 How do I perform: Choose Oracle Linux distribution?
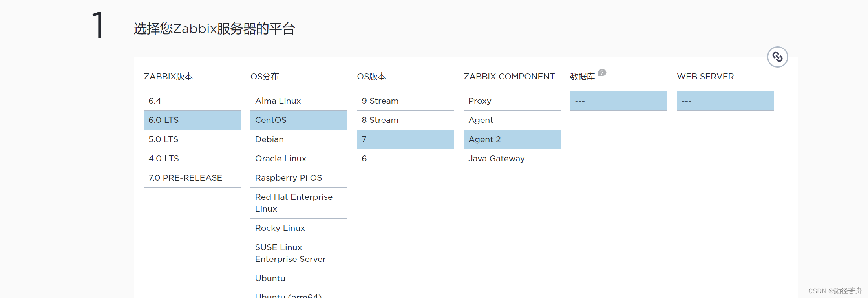(x=299, y=159)
